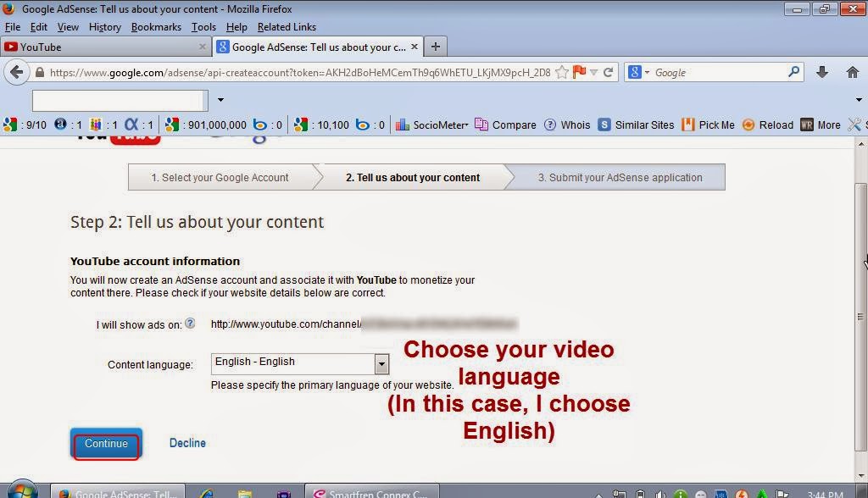Close the YouTube tab
This screenshot has height=498, width=868.
point(203,47)
